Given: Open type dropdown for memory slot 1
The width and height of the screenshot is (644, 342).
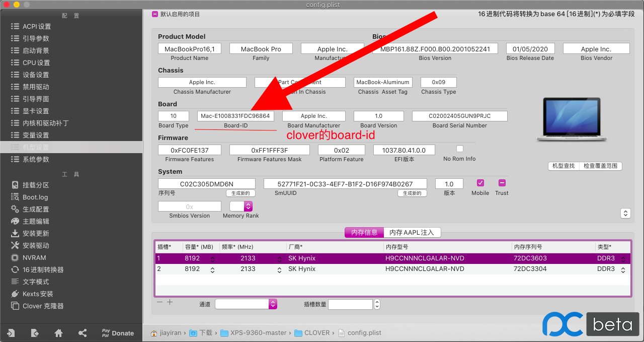Looking at the screenshot, I should pos(623,259).
